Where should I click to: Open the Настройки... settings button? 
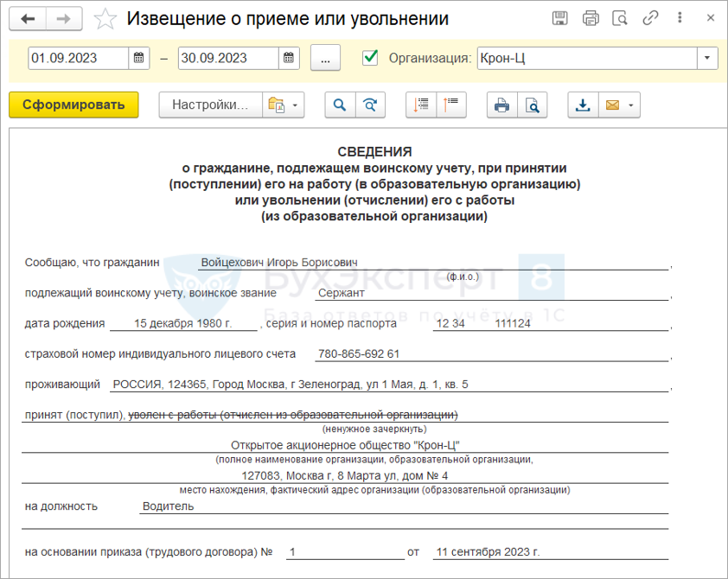pos(210,105)
